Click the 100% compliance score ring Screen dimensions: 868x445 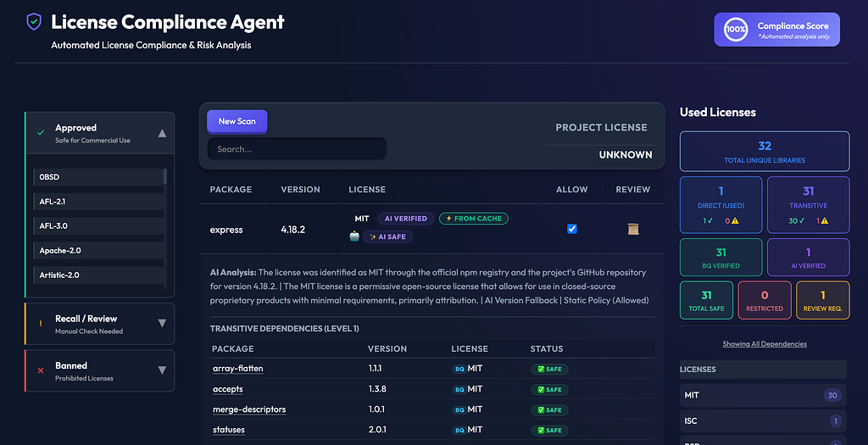736,30
